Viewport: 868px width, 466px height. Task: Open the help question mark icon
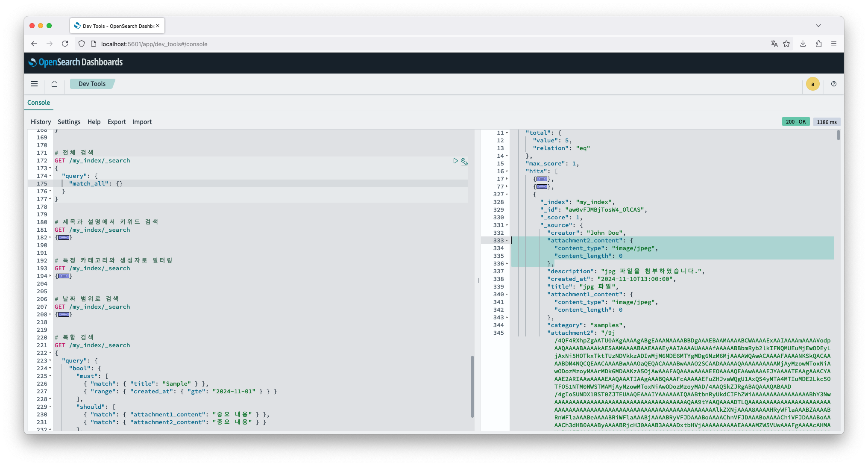pos(833,84)
